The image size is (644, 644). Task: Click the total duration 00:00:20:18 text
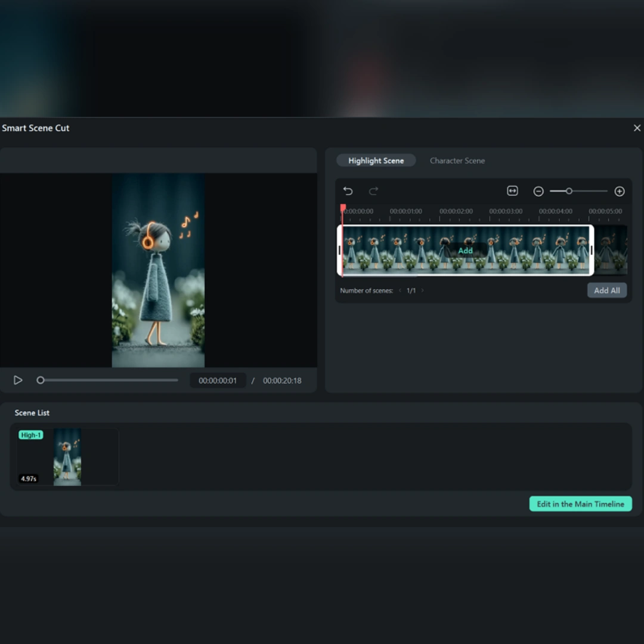pyautogui.click(x=282, y=380)
